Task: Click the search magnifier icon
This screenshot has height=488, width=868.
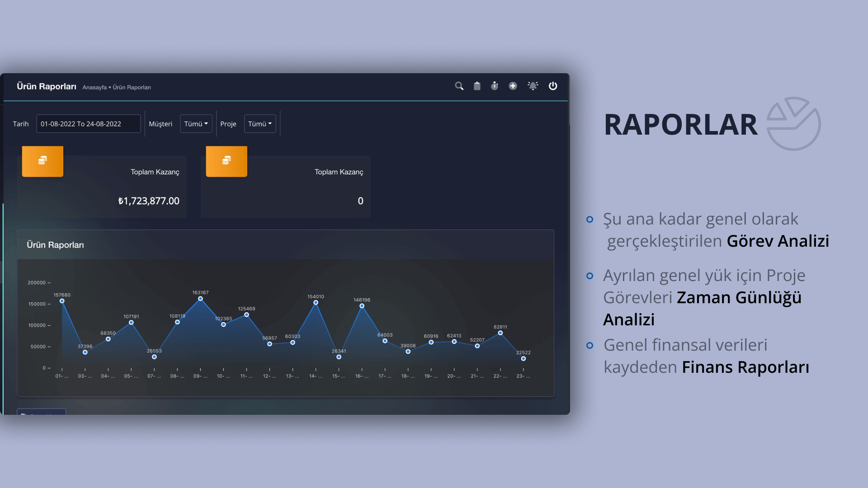Action: (459, 86)
